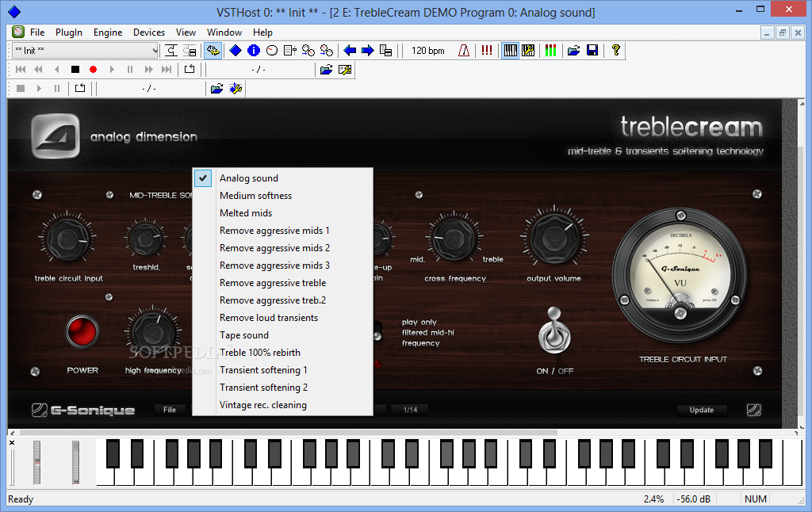Click the red exclamation panic icon
The width and height of the screenshot is (812, 512).
487,50
